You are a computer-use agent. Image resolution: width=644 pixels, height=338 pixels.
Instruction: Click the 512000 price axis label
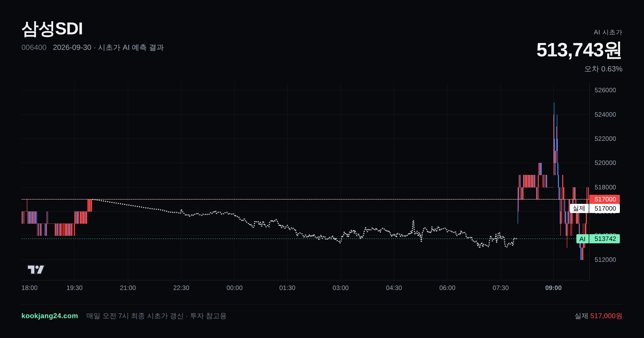[605, 260]
